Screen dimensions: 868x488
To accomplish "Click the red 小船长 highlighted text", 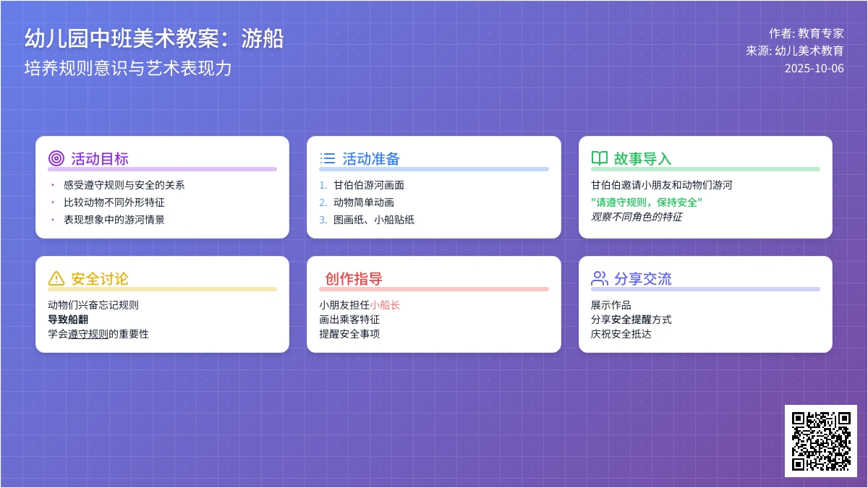I will click(385, 305).
